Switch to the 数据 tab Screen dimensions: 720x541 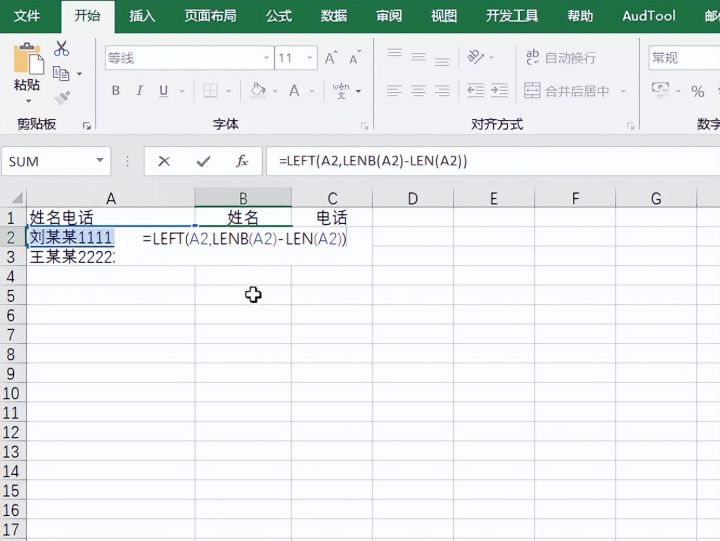coord(334,16)
